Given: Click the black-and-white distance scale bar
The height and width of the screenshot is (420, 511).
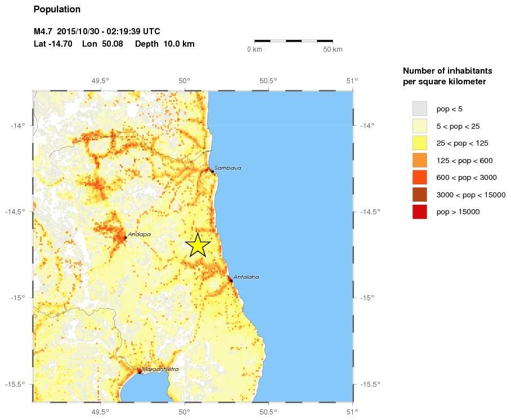Looking at the screenshot, I should [x=294, y=42].
